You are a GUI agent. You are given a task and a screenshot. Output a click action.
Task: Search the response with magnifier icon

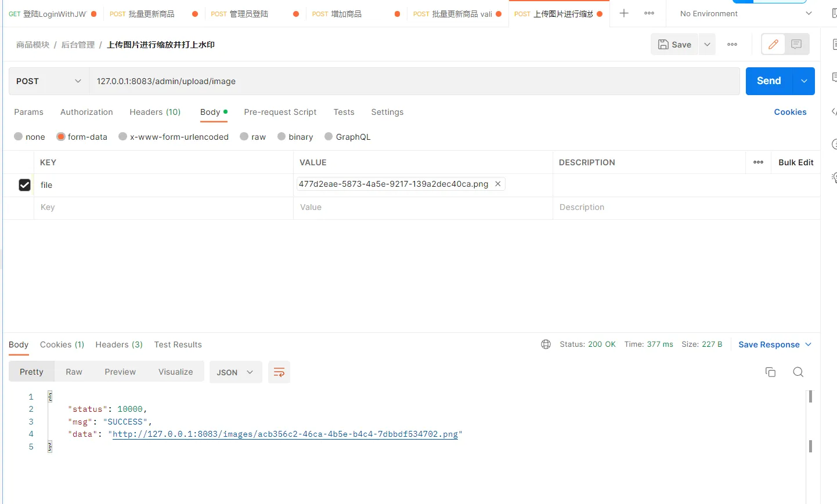(798, 372)
